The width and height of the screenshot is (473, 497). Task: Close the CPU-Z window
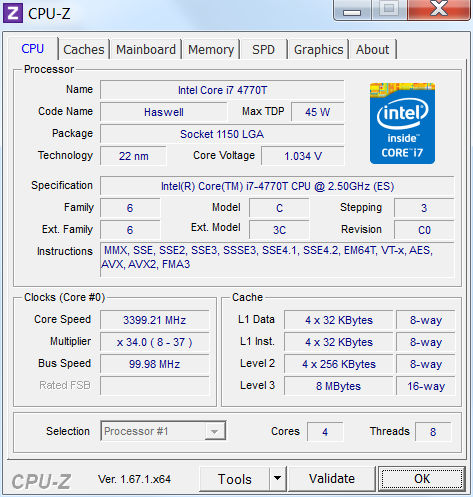click(439, 10)
